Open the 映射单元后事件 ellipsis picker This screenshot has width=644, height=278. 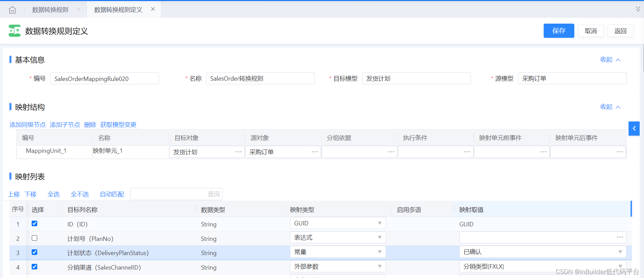tap(619, 152)
